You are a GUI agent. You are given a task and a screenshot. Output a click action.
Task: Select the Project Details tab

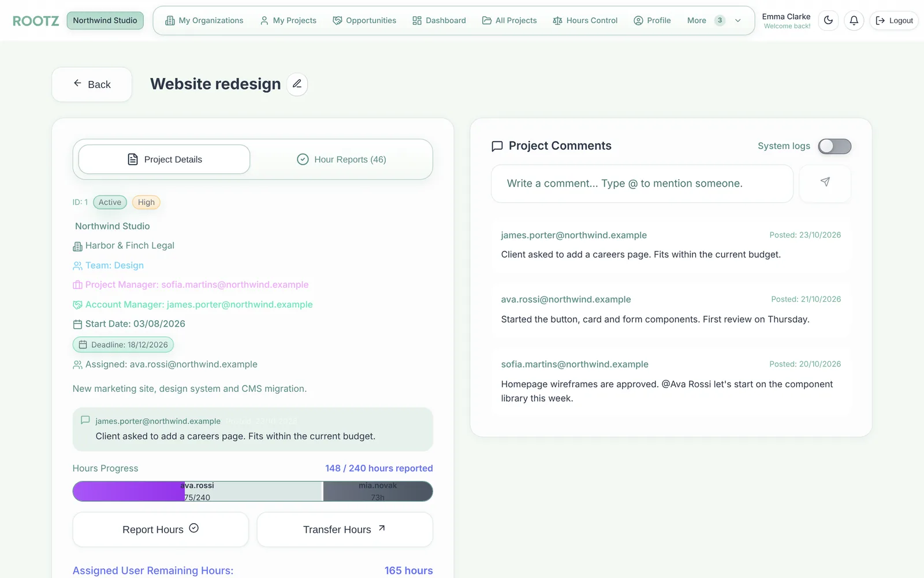click(x=165, y=160)
